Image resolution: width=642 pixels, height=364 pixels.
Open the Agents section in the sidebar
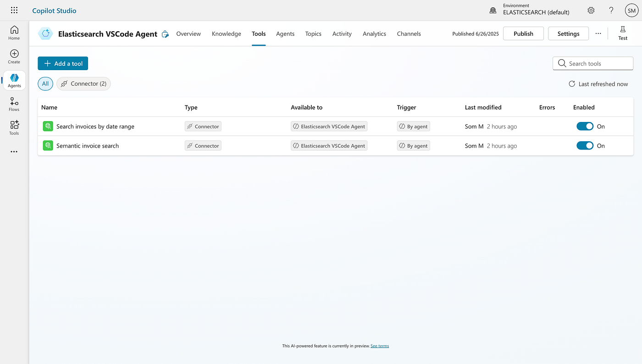14,80
